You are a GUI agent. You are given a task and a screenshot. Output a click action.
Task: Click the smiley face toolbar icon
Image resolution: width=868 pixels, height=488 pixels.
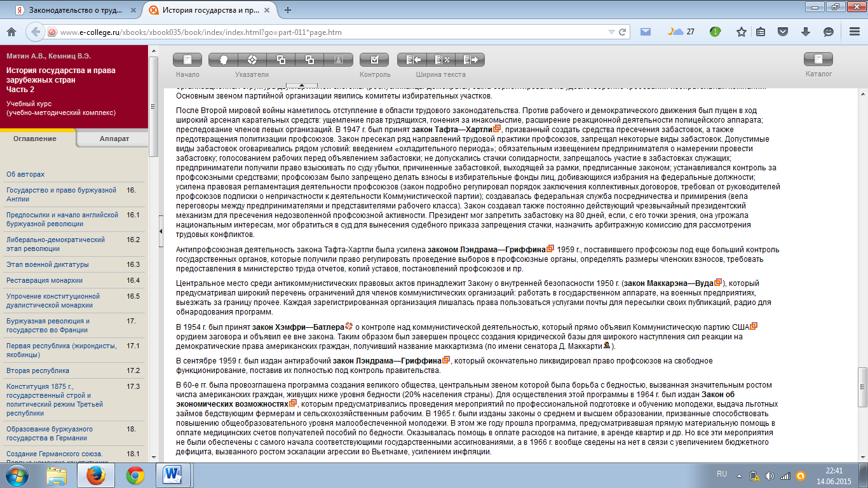click(x=828, y=32)
